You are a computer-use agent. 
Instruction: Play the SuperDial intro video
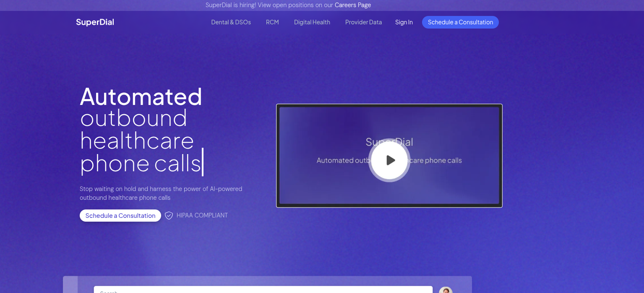click(x=389, y=160)
